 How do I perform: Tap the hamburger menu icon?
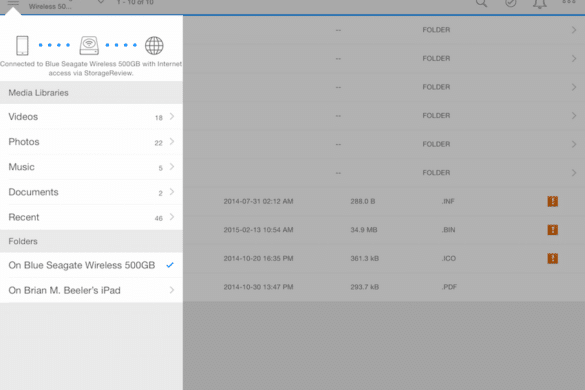(13, 3)
